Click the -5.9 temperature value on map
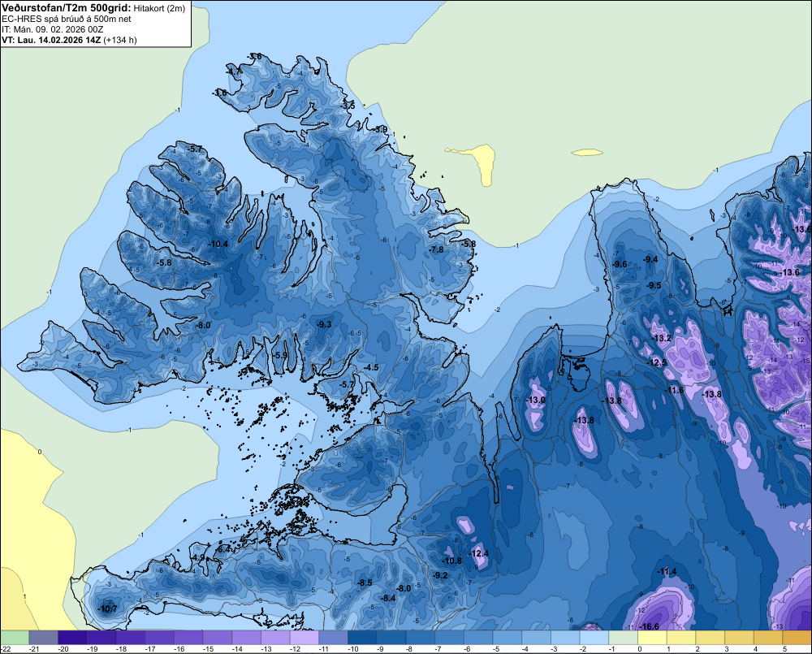 (x=280, y=356)
